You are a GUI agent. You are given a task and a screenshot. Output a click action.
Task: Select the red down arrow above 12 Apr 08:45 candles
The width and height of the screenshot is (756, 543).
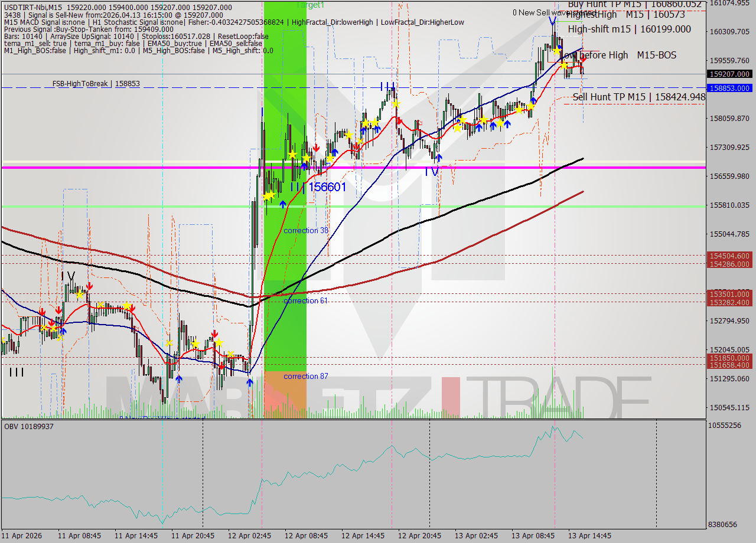(x=317, y=148)
